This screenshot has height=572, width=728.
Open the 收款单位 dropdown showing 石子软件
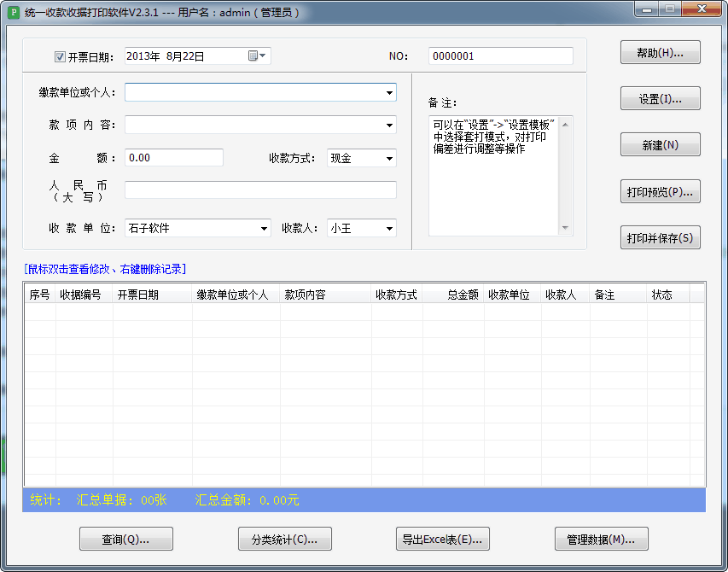coord(264,228)
